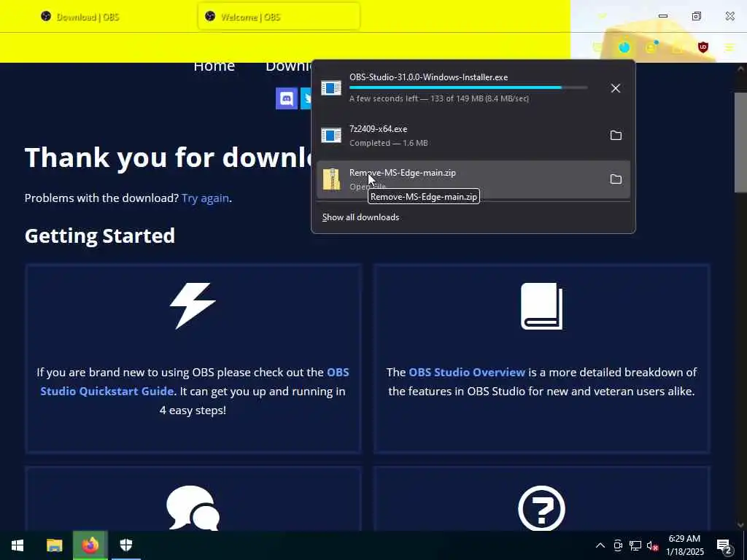Click the chat bubbles community icon
This screenshot has height=560, width=747.
193,507
